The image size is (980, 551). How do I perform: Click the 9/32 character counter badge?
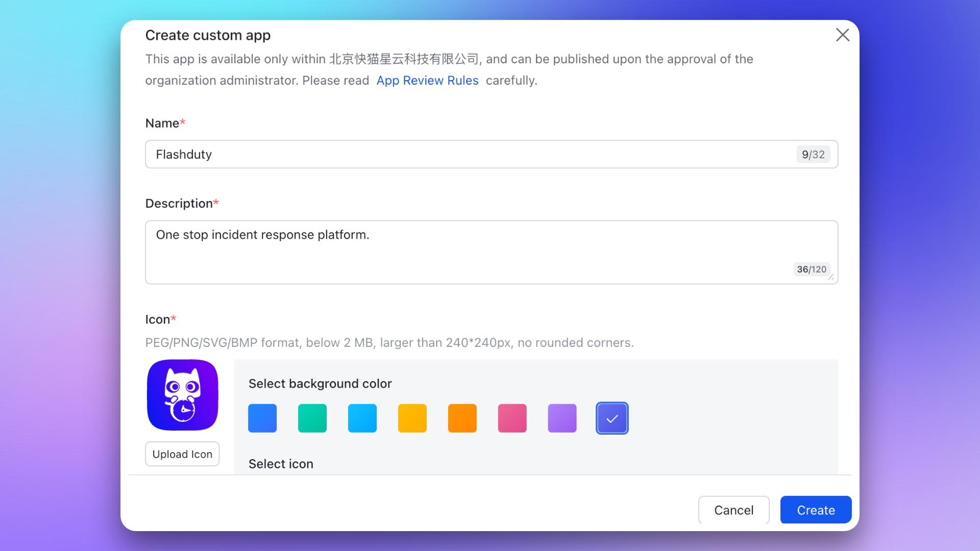click(x=813, y=154)
